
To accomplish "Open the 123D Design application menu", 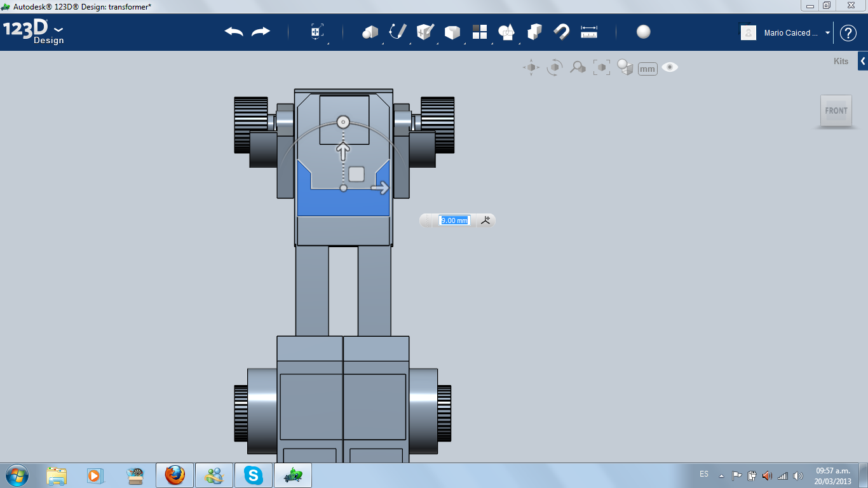I will coord(34,32).
